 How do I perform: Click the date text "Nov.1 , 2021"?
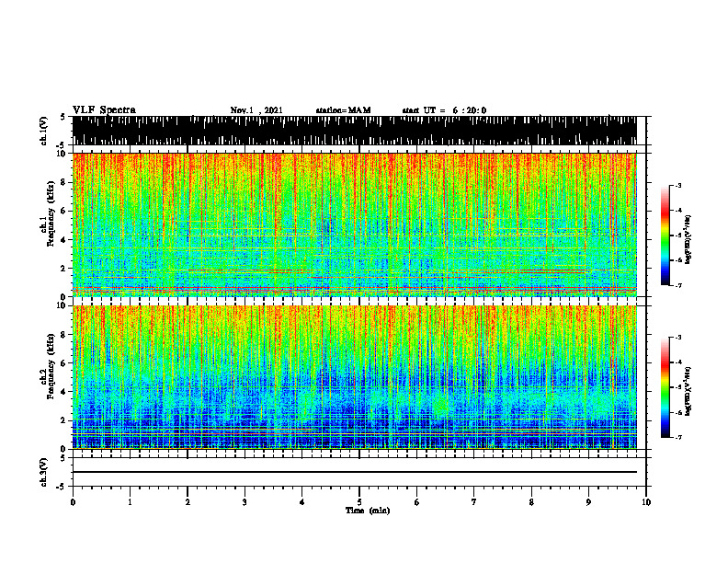pos(256,110)
